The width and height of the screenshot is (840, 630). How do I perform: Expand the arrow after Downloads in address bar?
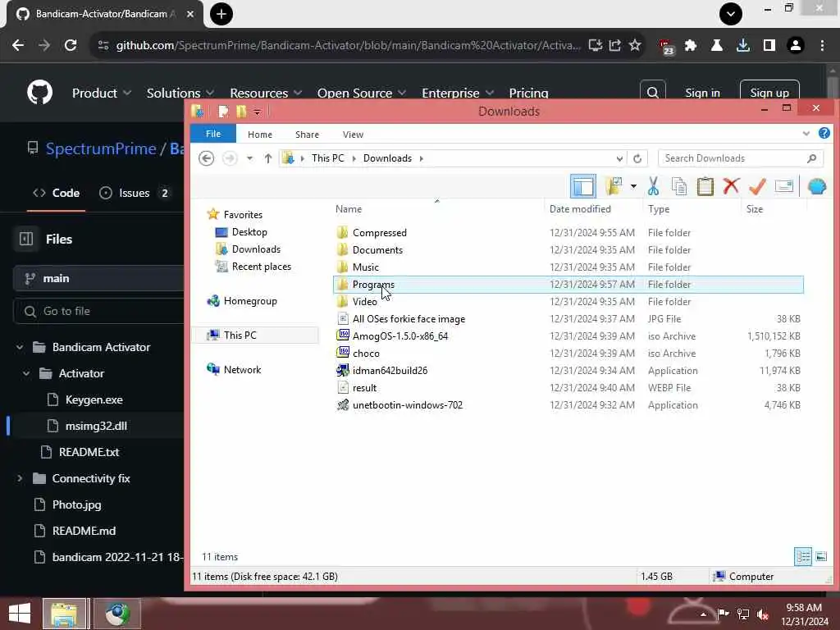421,158
